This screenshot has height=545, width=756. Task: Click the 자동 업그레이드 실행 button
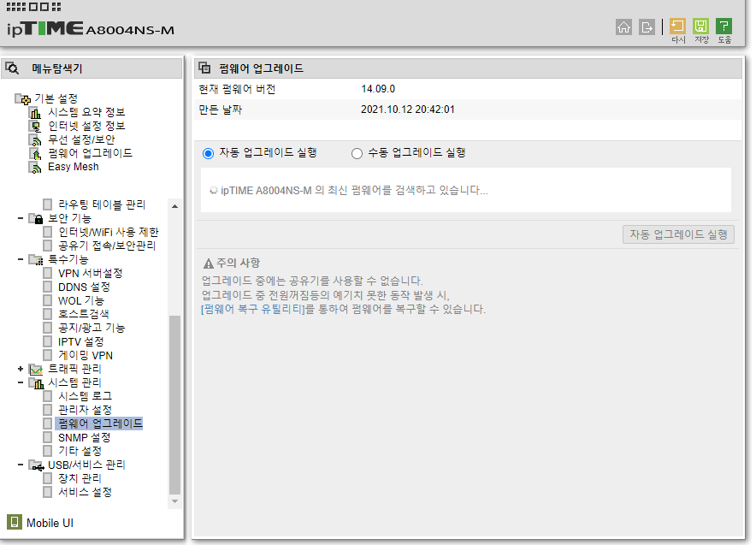click(678, 234)
